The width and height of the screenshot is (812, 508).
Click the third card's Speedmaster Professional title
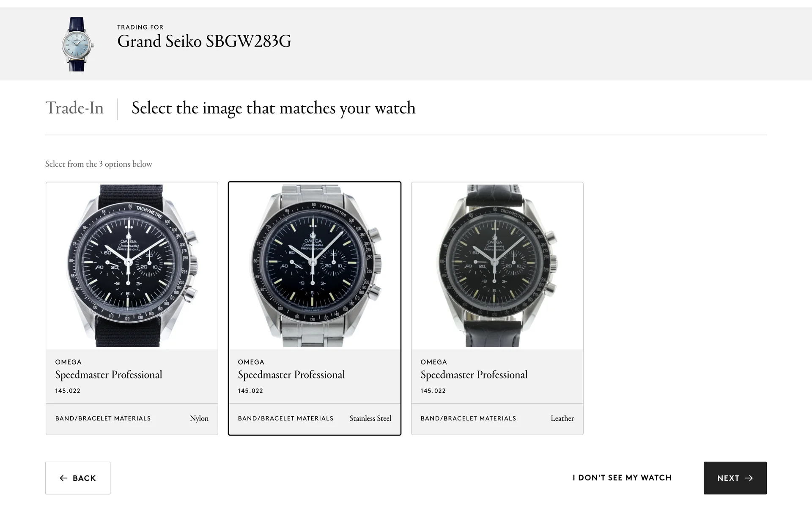[474, 375]
